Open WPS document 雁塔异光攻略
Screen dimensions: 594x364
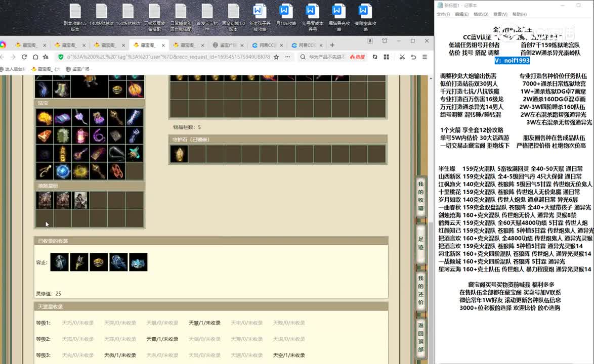[339, 17]
